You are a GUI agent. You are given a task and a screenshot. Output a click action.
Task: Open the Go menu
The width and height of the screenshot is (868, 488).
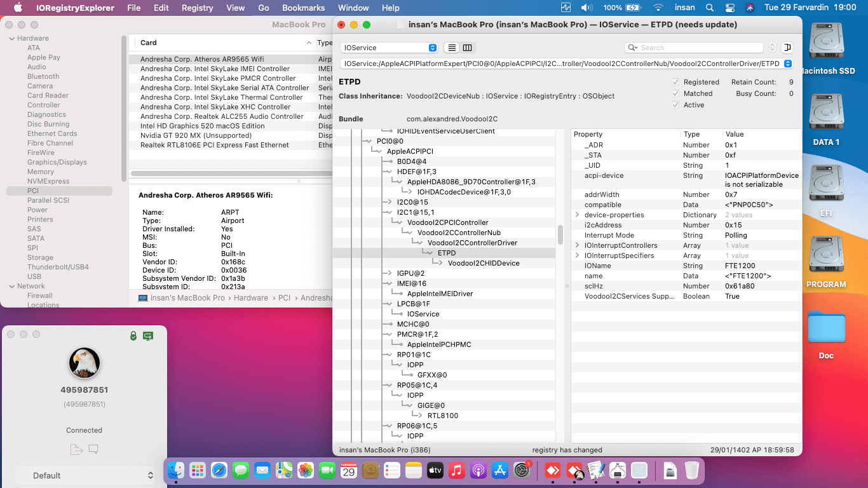point(264,8)
